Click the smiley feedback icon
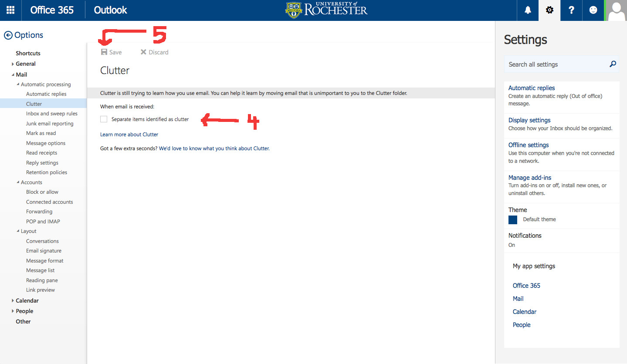 (593, 10)
